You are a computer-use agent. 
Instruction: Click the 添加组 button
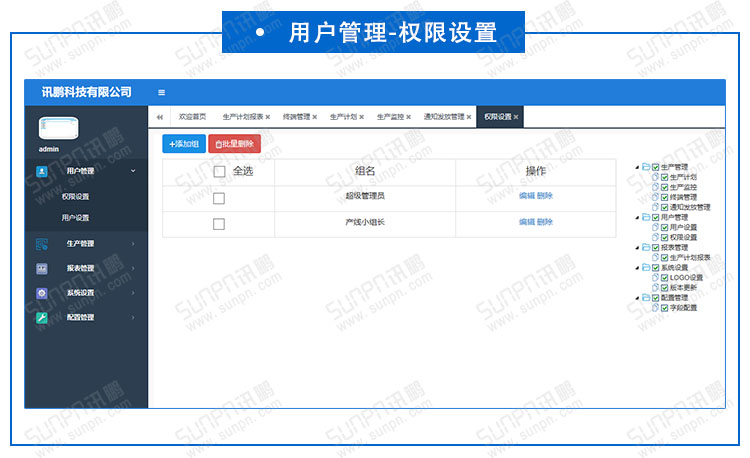(184, 144)
